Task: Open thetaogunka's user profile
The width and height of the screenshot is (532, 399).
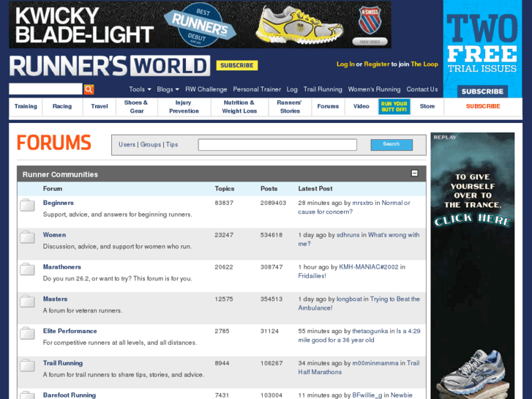Action: tap(370, 331)
